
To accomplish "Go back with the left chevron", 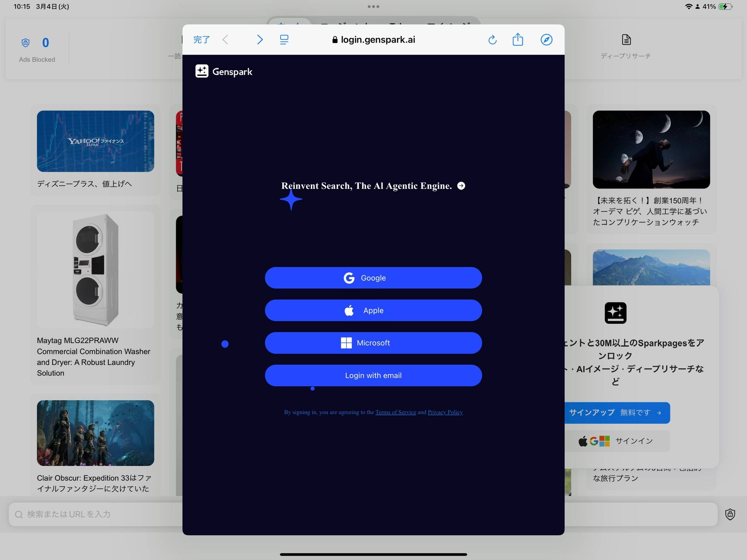I will click(x=225, y=39).
